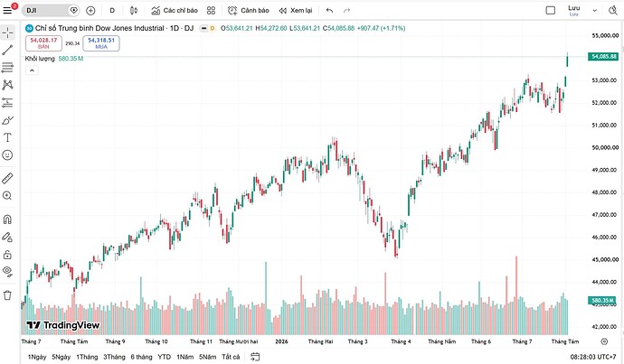The height and width of the screenshot is (364, 624).
Task: Select the brush drawing tool
Action: 7,120
